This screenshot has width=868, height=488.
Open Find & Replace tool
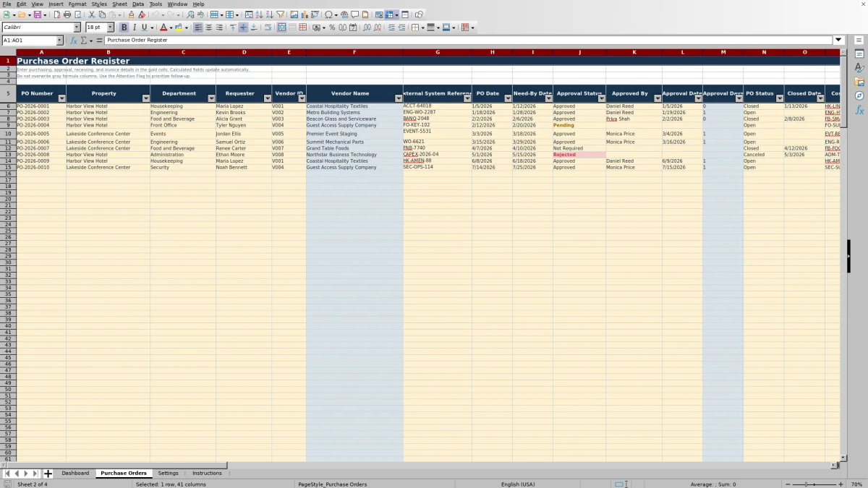[190, 14]
